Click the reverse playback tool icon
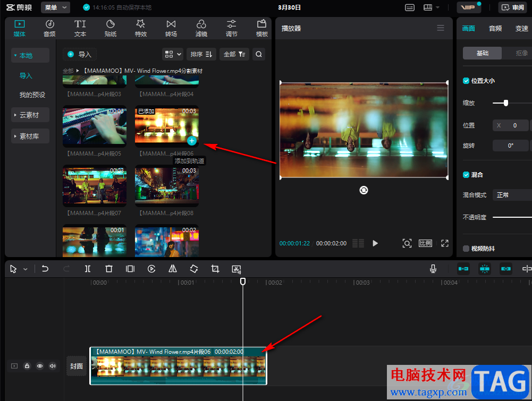The height and width of the screenshot is (401, 532). click(151, 269)
